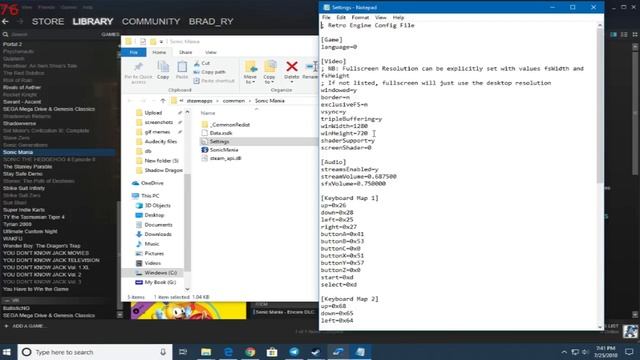
Task: Open Notepad's Format menu
Action: coord(360,18)
